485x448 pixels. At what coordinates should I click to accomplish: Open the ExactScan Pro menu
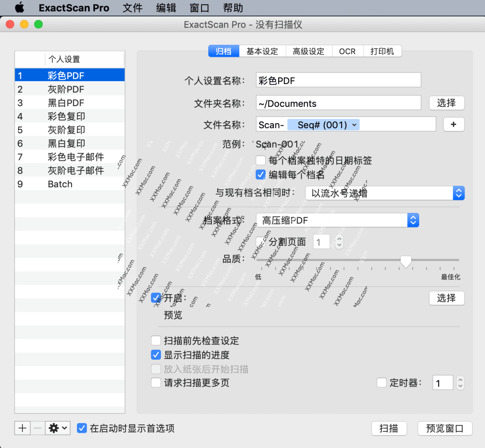(74, 8)
